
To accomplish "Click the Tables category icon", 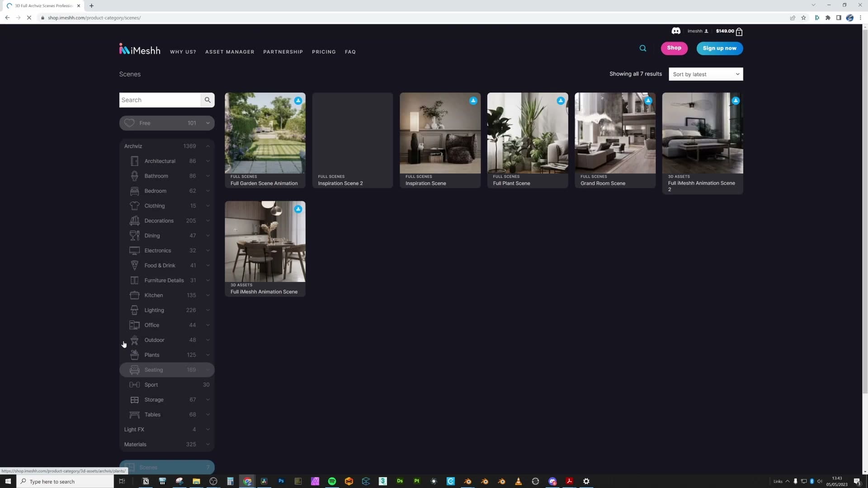I will pos(134,414).
